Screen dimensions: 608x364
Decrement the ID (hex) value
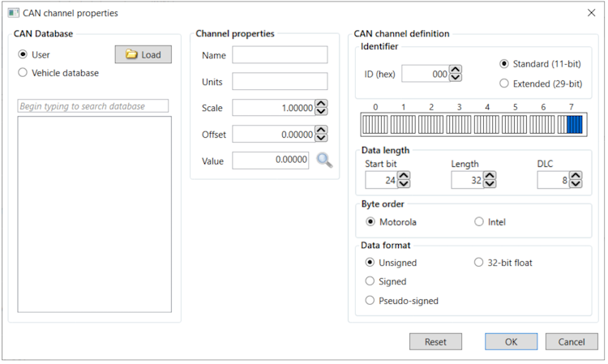point(456,78)
